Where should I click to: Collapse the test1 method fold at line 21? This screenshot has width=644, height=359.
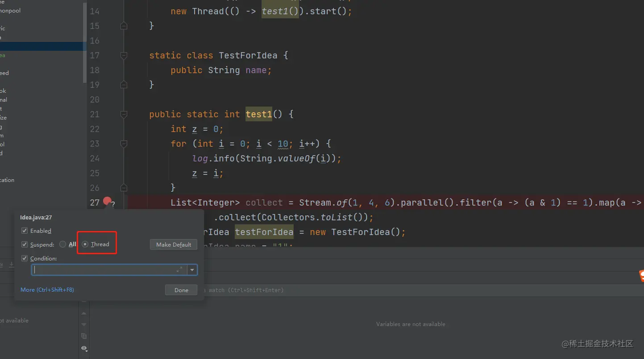coord(124,114)
